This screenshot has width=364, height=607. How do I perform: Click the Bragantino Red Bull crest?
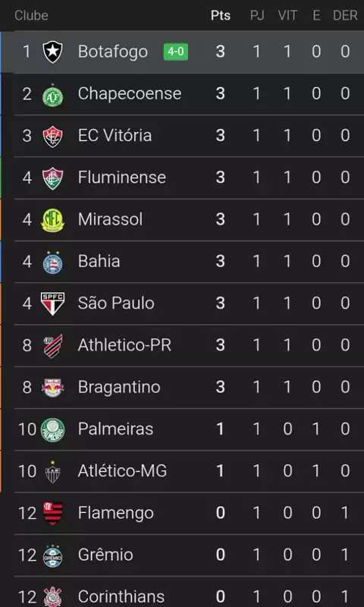52,388
